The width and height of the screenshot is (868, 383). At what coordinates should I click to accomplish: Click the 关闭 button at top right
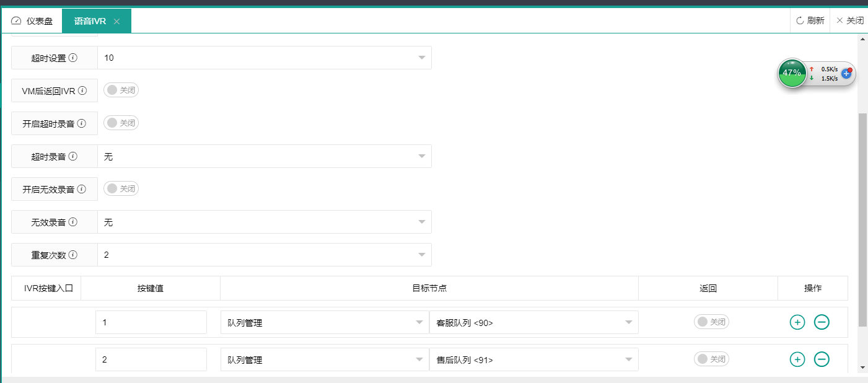click(x=849, y=19)
